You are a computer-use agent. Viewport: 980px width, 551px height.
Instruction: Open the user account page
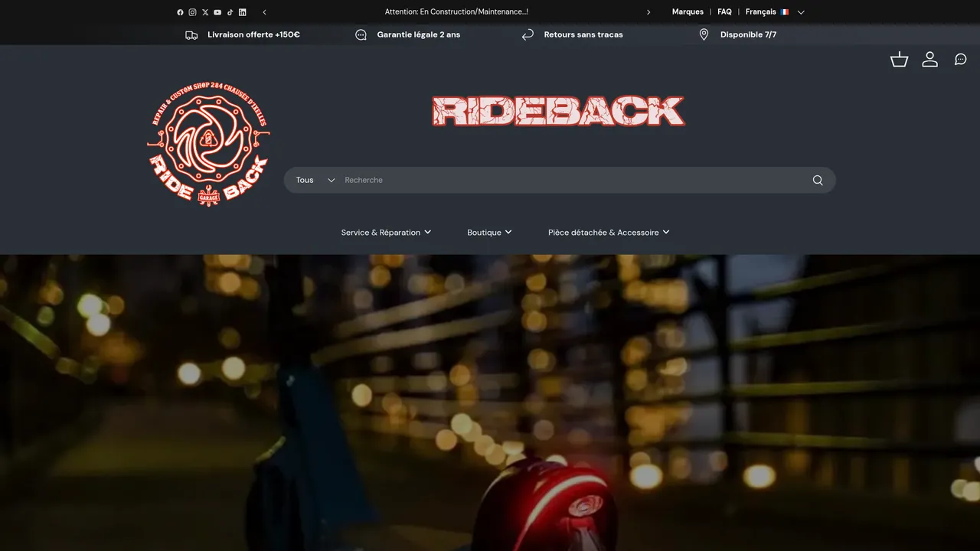point(930,60)
